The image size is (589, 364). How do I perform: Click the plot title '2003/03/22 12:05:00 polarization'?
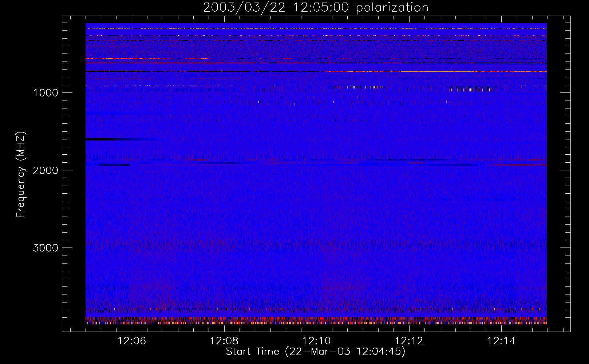[316, 8]
